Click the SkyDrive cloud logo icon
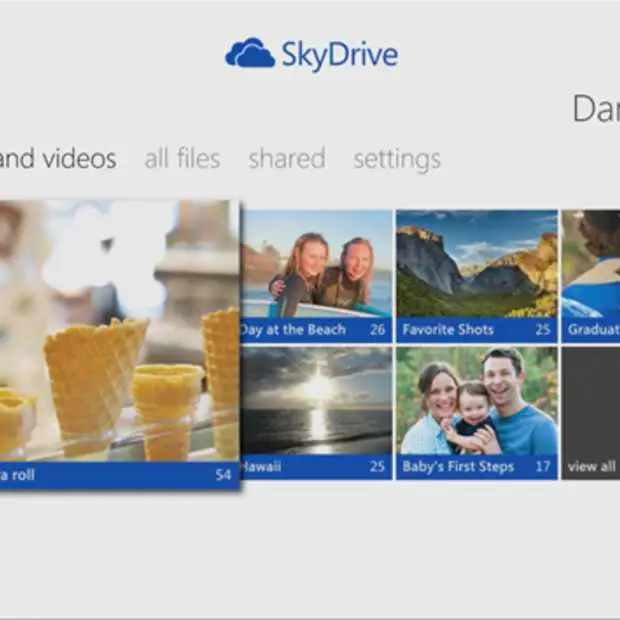 (x=250, y=53)
